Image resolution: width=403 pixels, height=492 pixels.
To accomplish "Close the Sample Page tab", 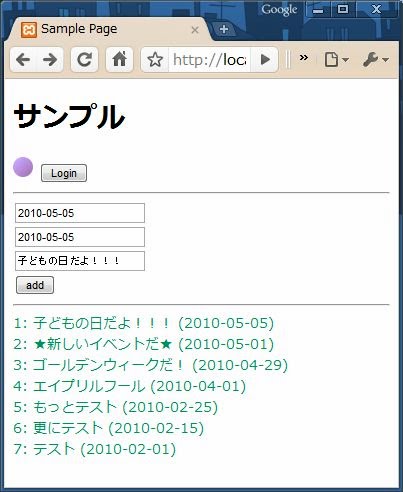I will pos(195,30).
